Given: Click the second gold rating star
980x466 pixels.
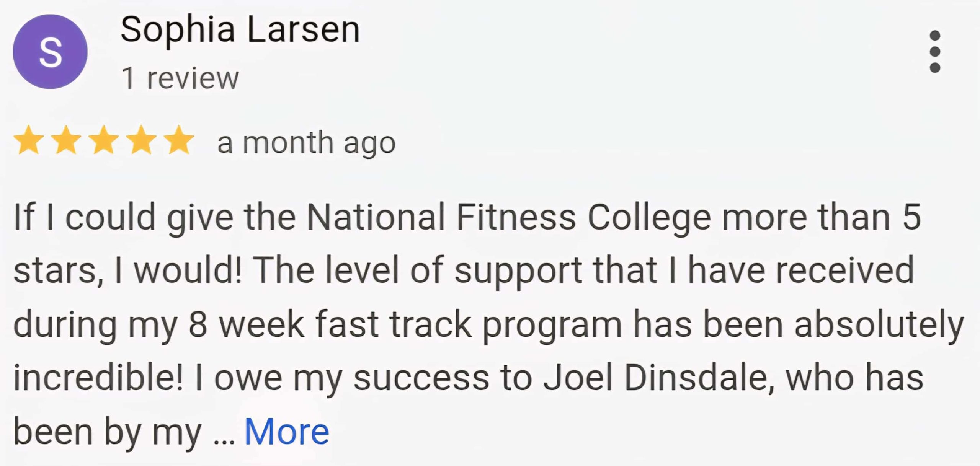Looking at the screenshot, I should tap(66, 140).
